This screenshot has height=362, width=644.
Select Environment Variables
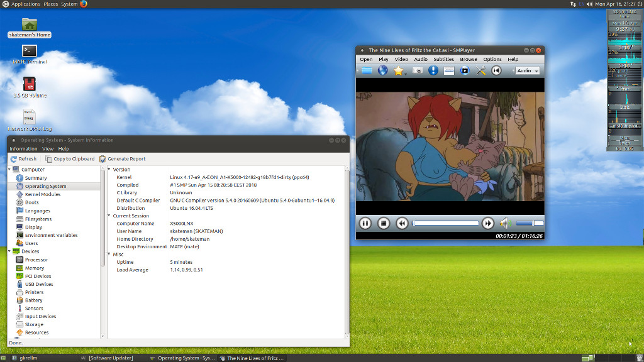(x=51, y=235)
